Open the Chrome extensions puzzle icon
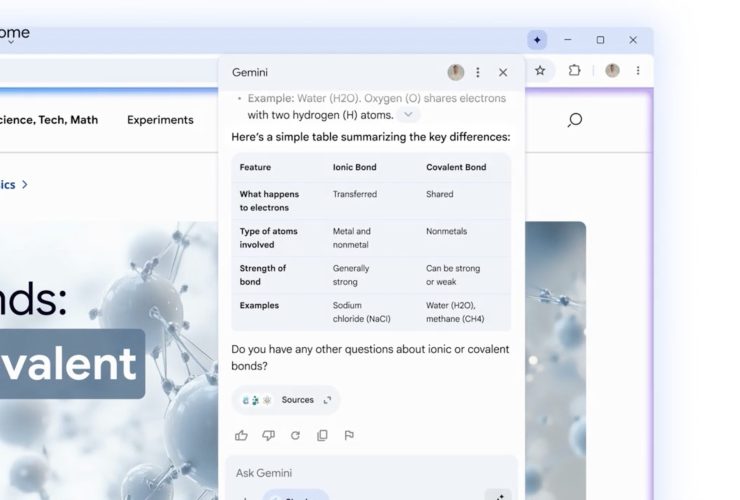This screenshot has height=500, width=740. (574, 71)
